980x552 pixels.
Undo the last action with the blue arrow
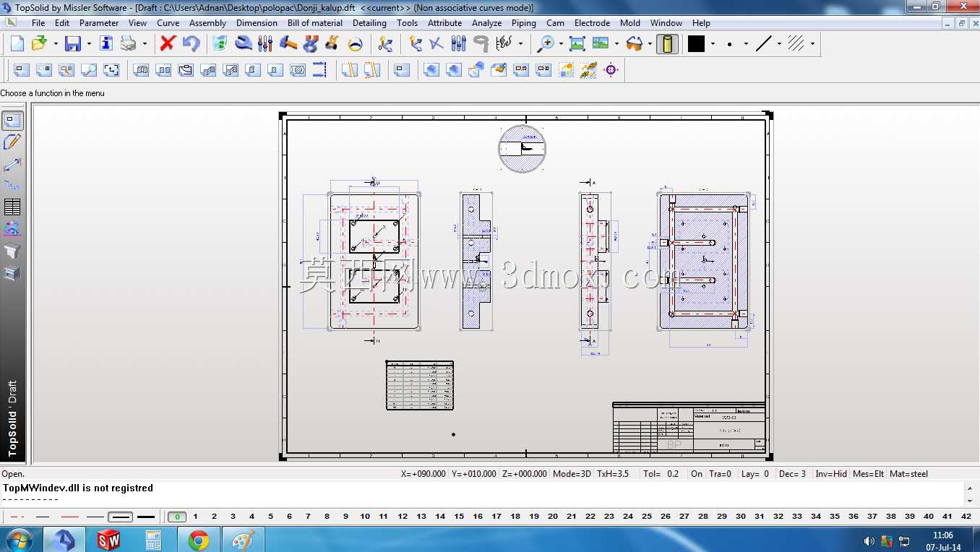pyautogui.click(x=191, y=44)
